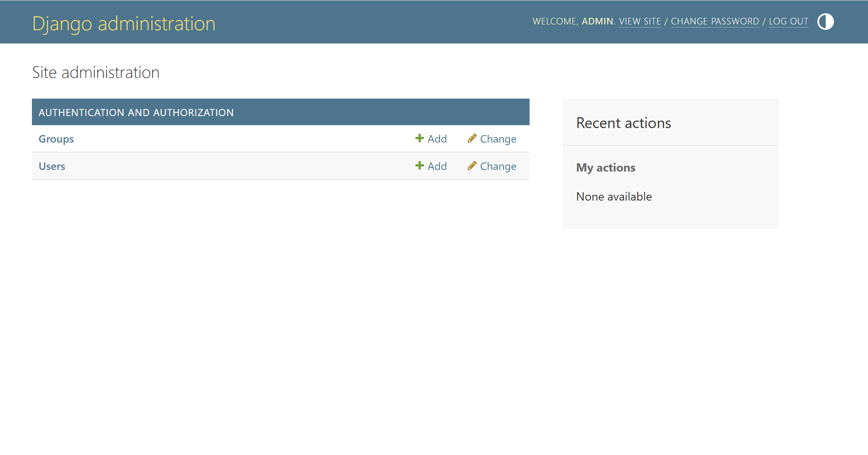Screen dimensions: 868x455
Task: Follow the View Site link
Action: point(639,22)
